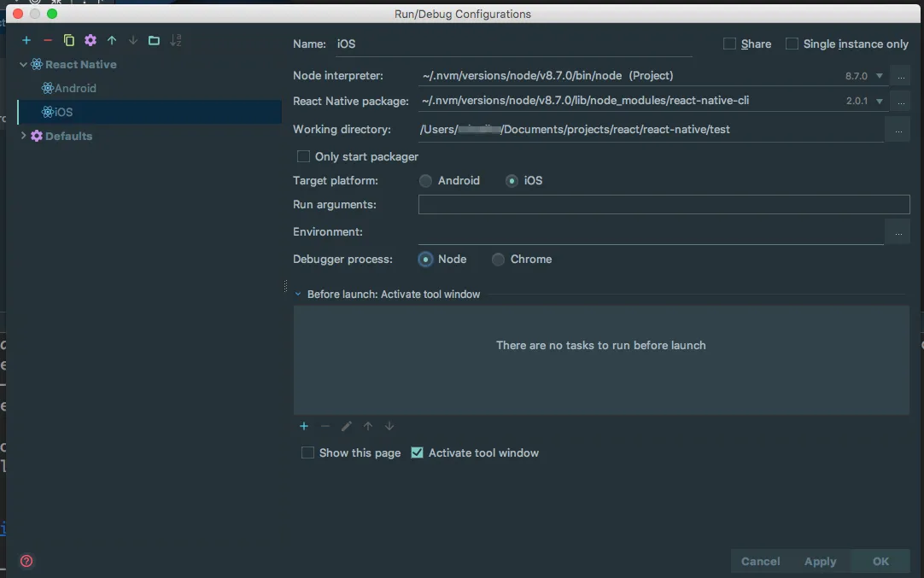Edit the before launch task pencil icon
The height and width of the screenshot is (578, 924).
[347, 426]
